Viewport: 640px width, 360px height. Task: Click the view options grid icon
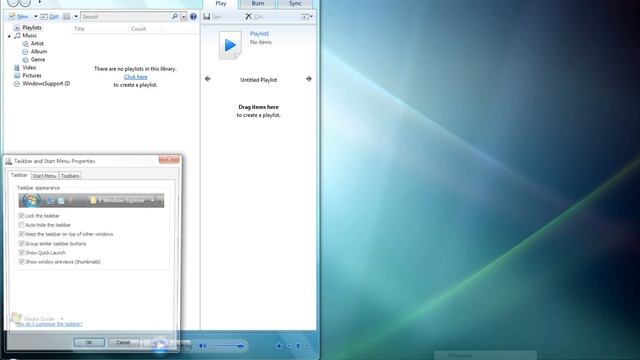click(x=66, y=17)
